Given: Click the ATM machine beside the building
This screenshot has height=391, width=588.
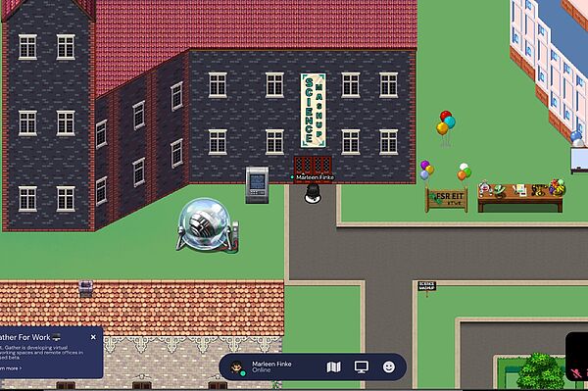Looking at the screenshot, I should 257,185.
